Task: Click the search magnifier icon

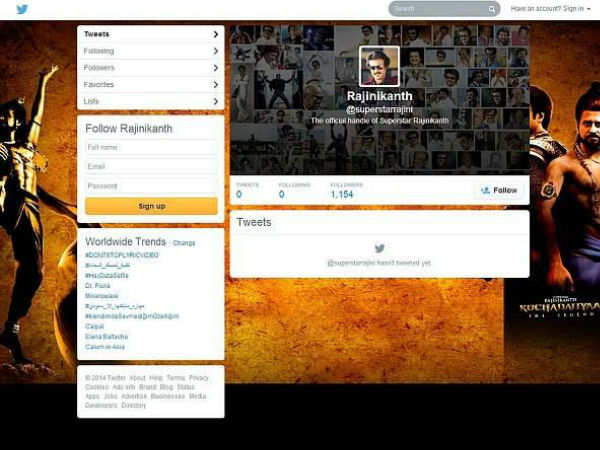Action: pyautogui.click(x=492, y=9)
